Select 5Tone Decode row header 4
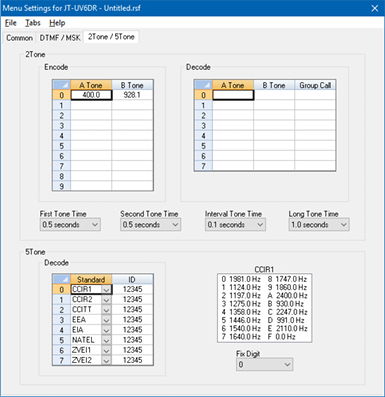The width and height of the screenshot is (385, 397). (61, 330)
